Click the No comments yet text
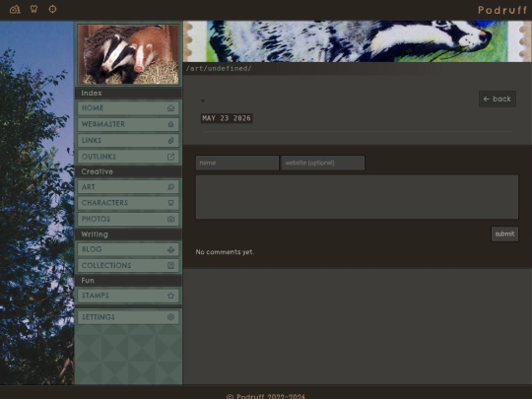532x399 pixels. [225, 252]
